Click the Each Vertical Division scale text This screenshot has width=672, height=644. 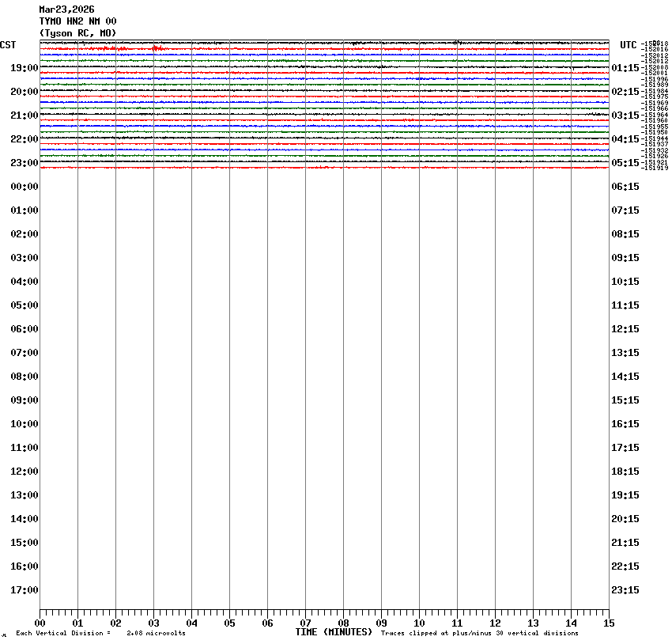point(100,633)
